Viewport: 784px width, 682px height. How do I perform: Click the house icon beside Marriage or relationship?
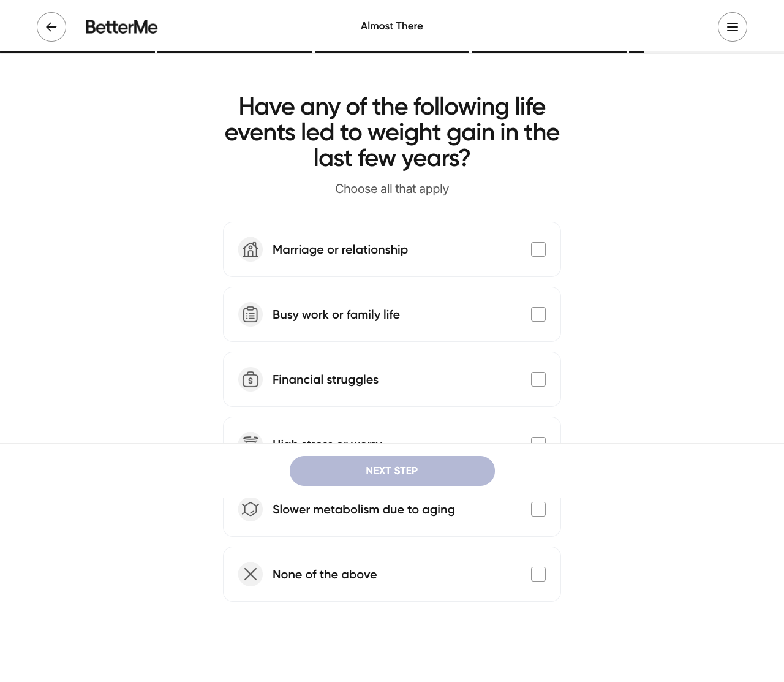251,249
